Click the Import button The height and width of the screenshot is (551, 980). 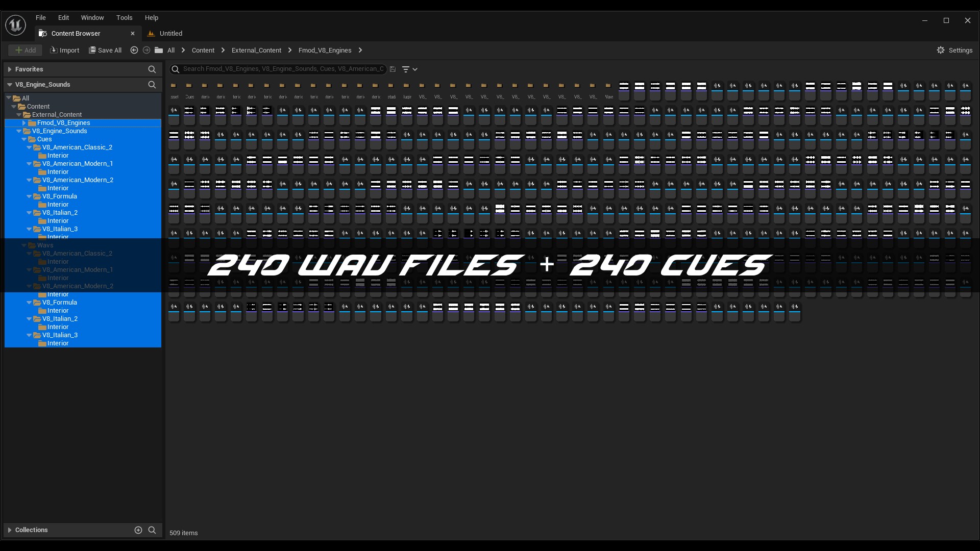coord(64,50)
